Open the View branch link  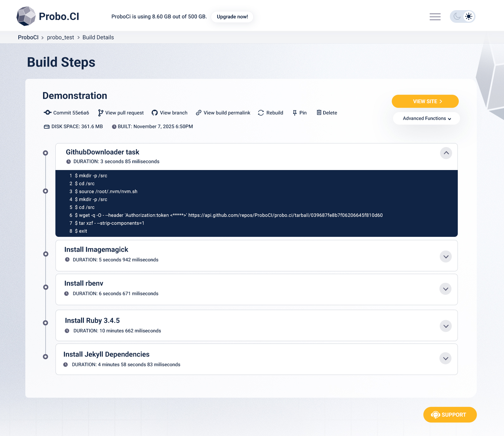(x=174, y=113)
